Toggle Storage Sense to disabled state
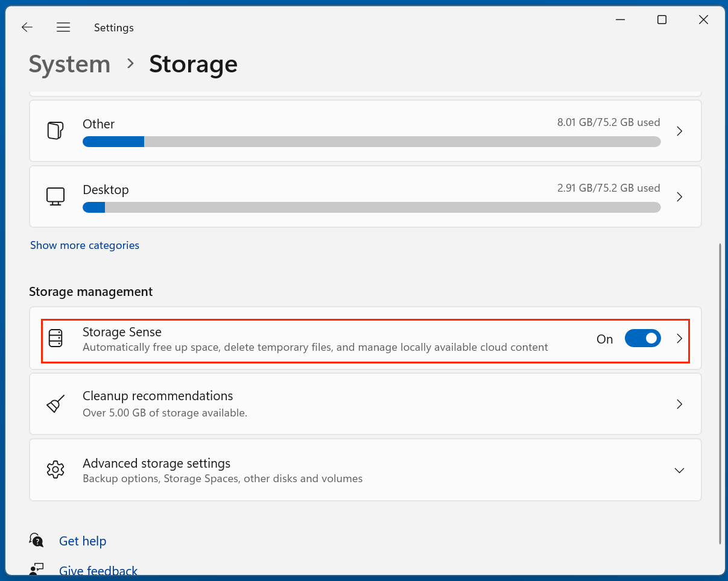728x581 pixels. click(x=643, y=338)
